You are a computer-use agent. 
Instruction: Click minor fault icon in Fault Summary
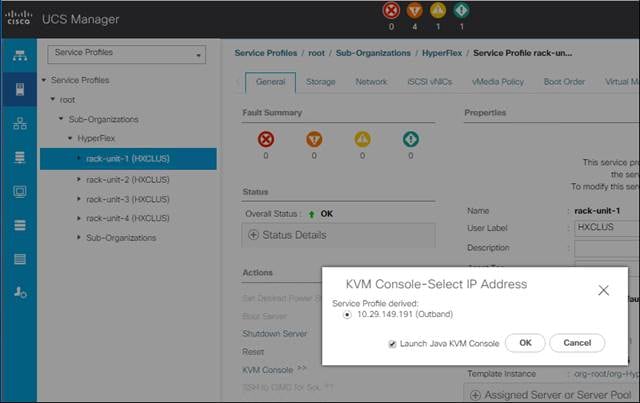point(362,139)
